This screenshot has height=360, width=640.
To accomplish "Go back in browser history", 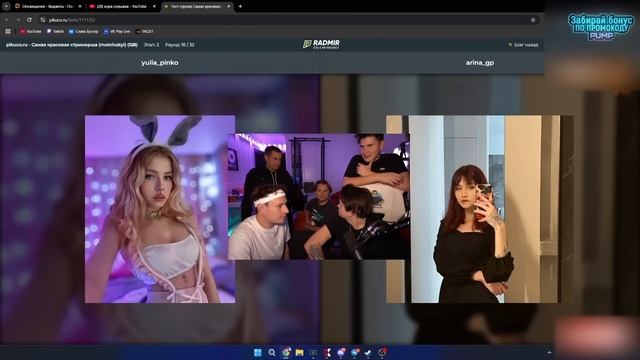I will tap(7, 20).
